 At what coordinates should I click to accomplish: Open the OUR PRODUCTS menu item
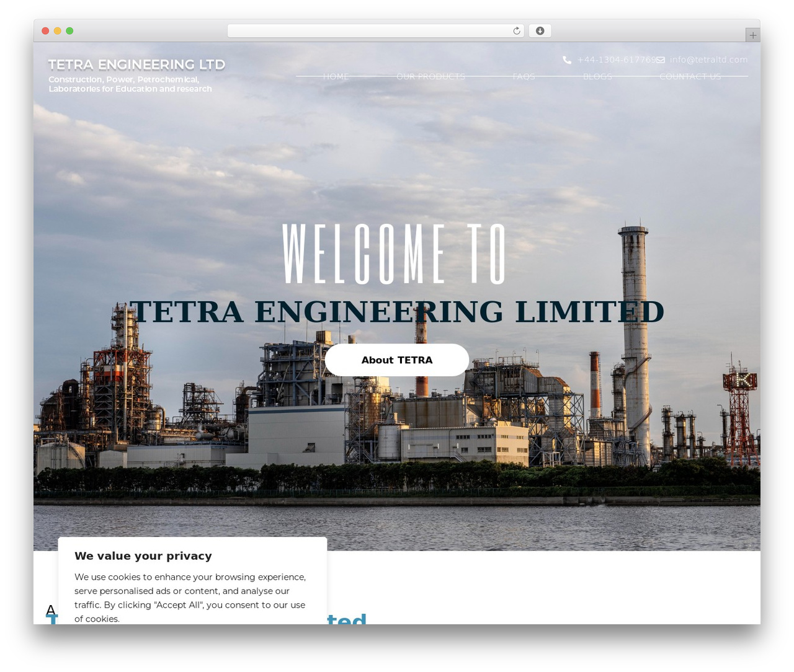[x=430, y=76]
